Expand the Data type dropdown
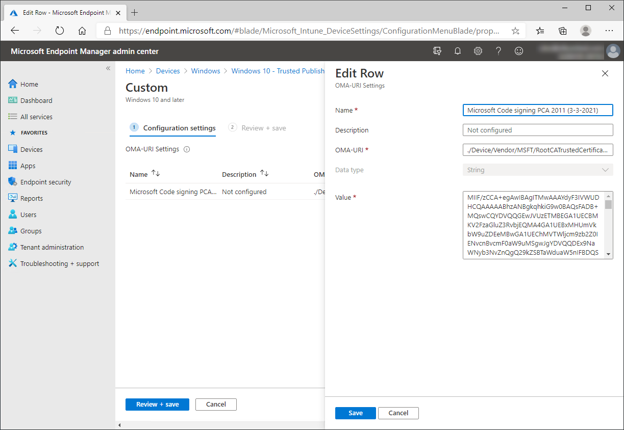The height and width of the screenshot is (430, 624). (x=538, y=170)
